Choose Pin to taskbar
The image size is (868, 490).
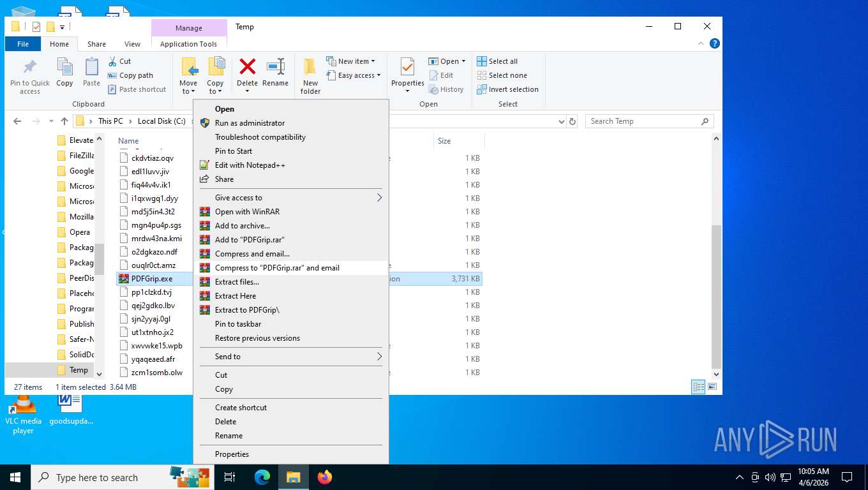(x=291, y=324)
